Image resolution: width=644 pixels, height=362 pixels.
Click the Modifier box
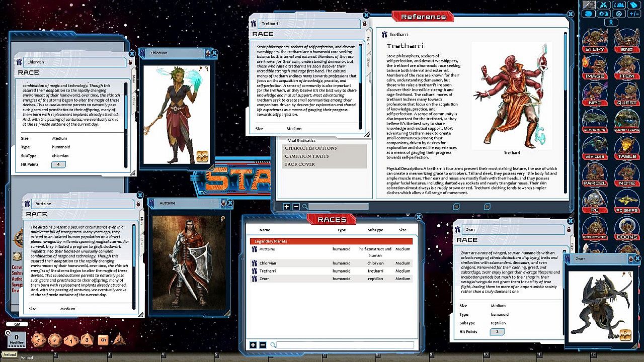[17, 340]
